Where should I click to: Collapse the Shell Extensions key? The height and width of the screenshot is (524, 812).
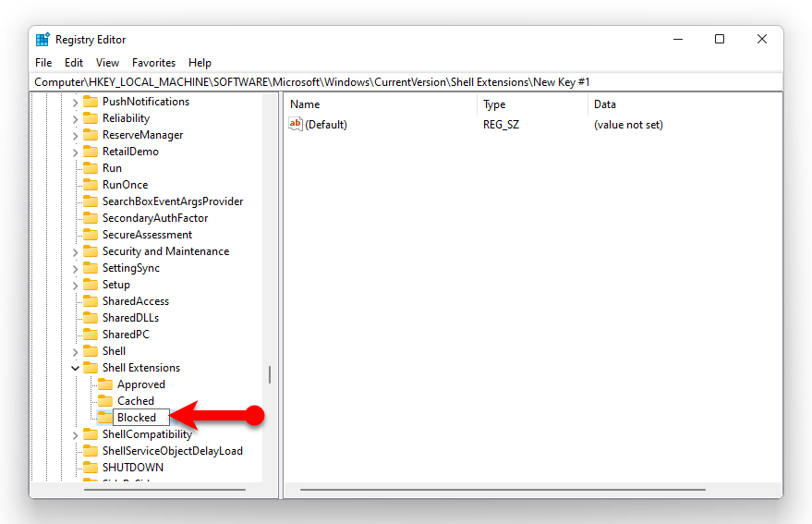click(x=75, y=368)
